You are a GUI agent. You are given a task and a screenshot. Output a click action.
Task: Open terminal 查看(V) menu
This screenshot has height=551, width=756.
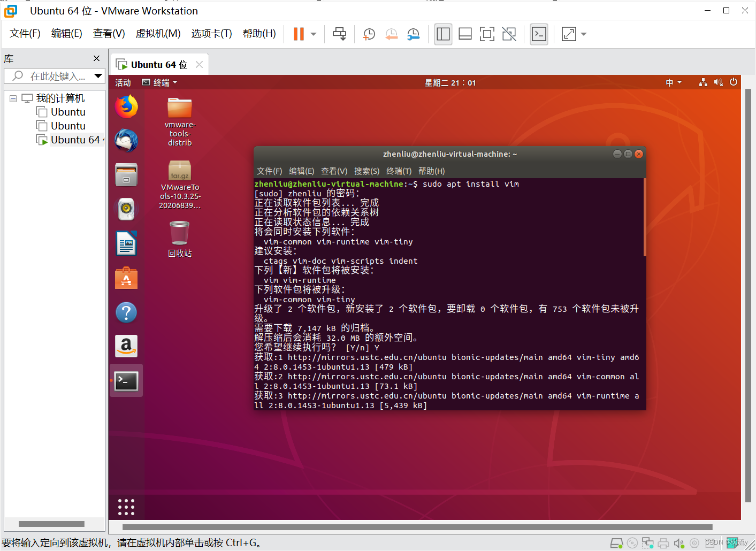(x=334, y=171)
